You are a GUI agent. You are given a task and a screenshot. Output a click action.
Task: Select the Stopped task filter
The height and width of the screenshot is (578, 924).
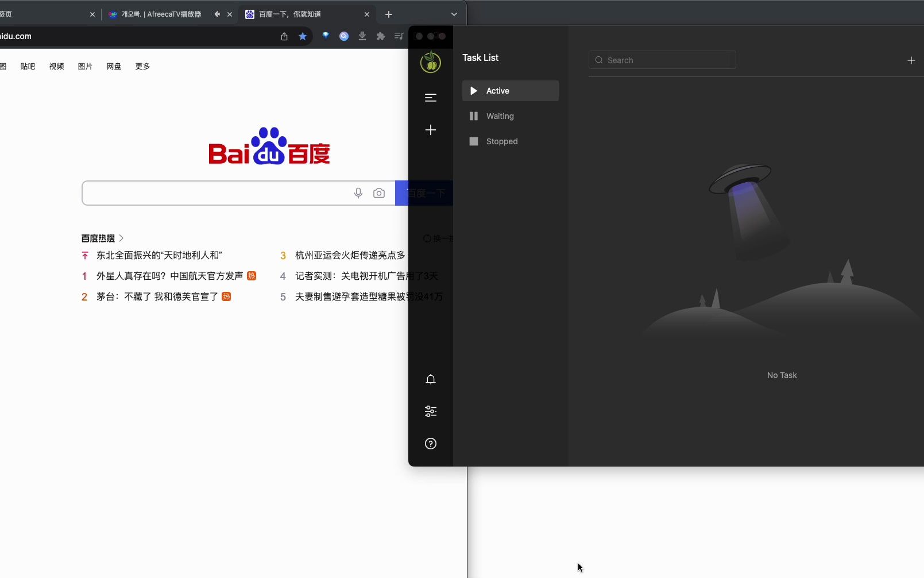click(x=511, y=141)
